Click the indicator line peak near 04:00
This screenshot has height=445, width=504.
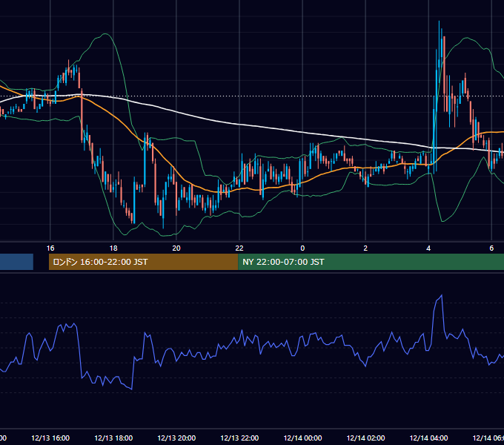442,295
